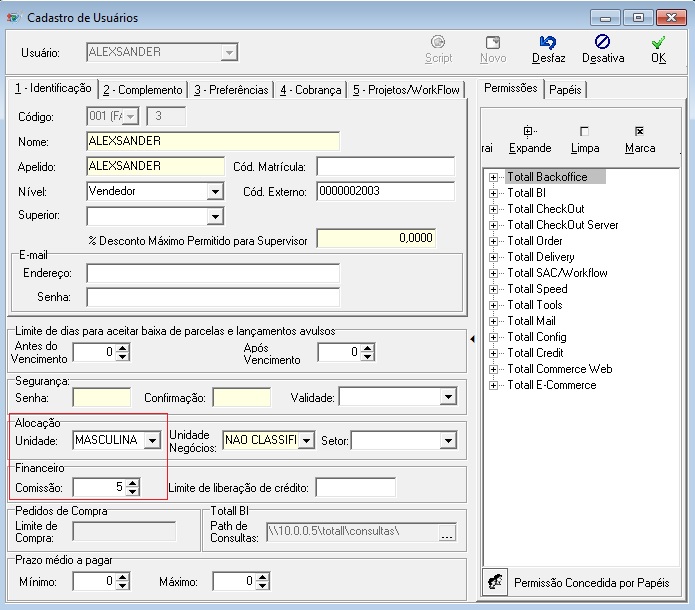Switch to the Permissões tab
Image resolution: width=695 pixels, height=610 pixels.
point(511,88)
